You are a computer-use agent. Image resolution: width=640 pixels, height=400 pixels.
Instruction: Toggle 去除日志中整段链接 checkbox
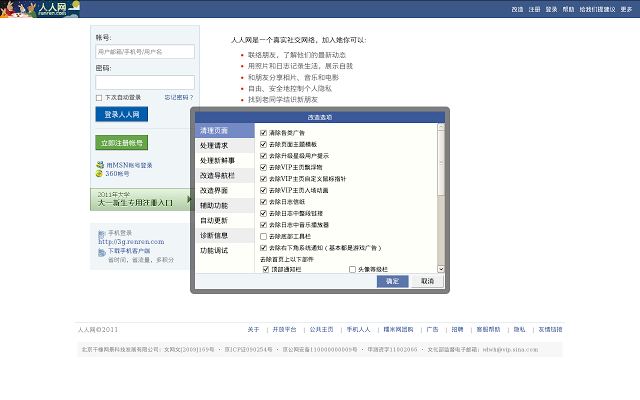(x=263, y=213)
